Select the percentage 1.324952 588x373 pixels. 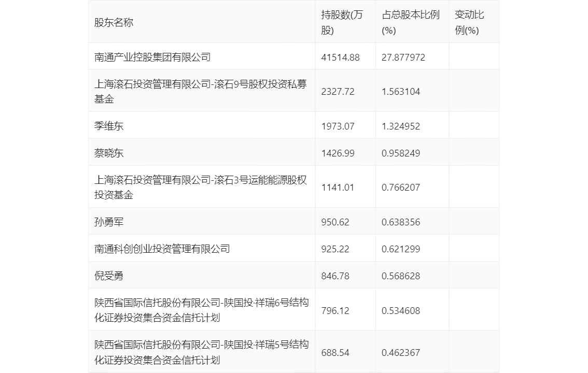400,126
